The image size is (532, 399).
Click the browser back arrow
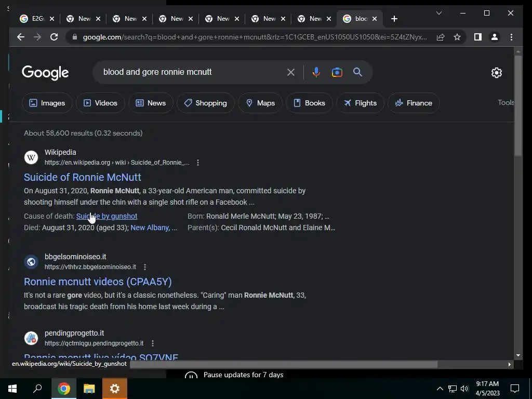pos(21,37)
